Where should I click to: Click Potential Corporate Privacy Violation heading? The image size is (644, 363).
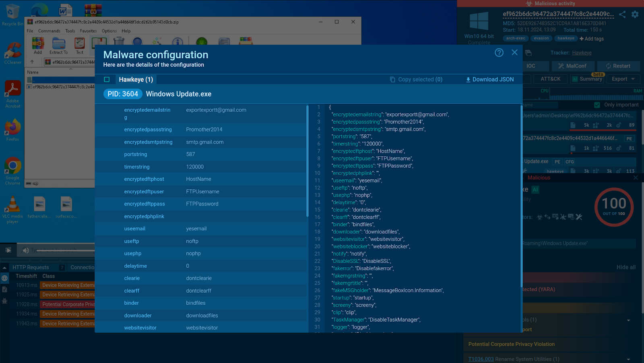(511, 344)
